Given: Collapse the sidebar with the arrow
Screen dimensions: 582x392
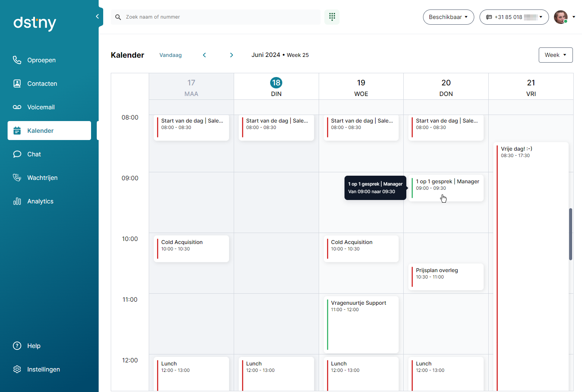Looking at the screenshot, I should 98,16.
